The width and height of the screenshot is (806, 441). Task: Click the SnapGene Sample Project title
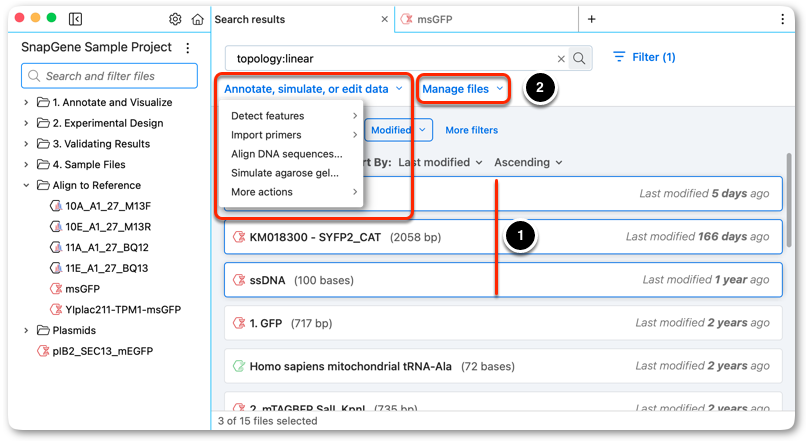tap(96, 47)
